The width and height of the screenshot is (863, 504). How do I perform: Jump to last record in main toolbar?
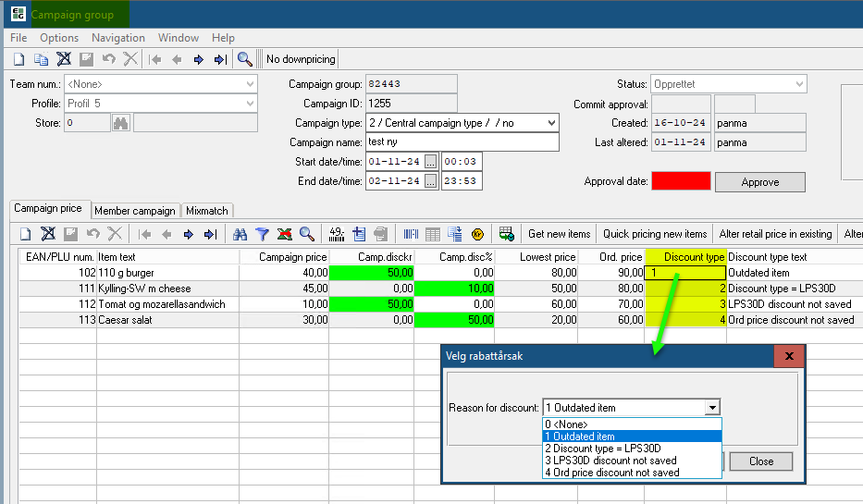[x=219, y=59]
